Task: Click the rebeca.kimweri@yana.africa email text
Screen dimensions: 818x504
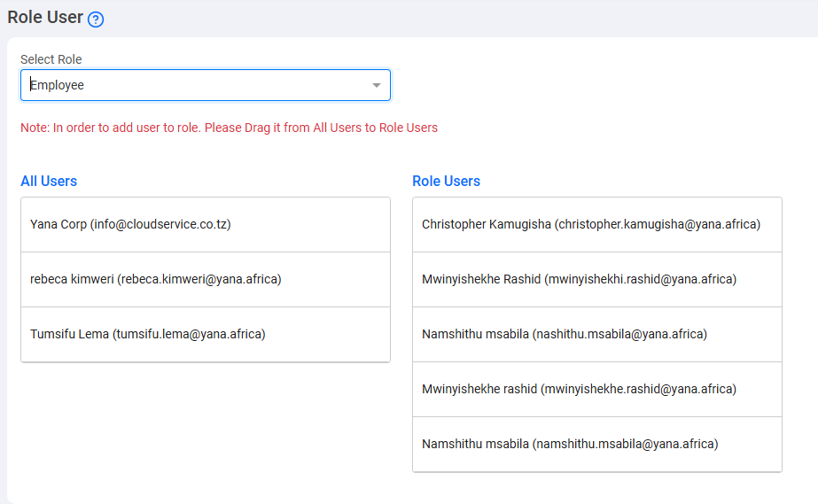Action: (199, 280)
